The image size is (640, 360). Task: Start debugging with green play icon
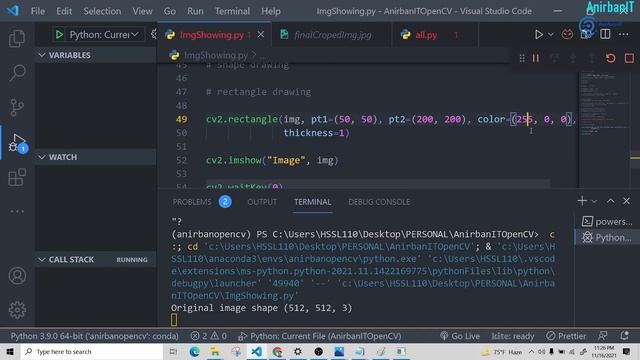pos(59,35)
